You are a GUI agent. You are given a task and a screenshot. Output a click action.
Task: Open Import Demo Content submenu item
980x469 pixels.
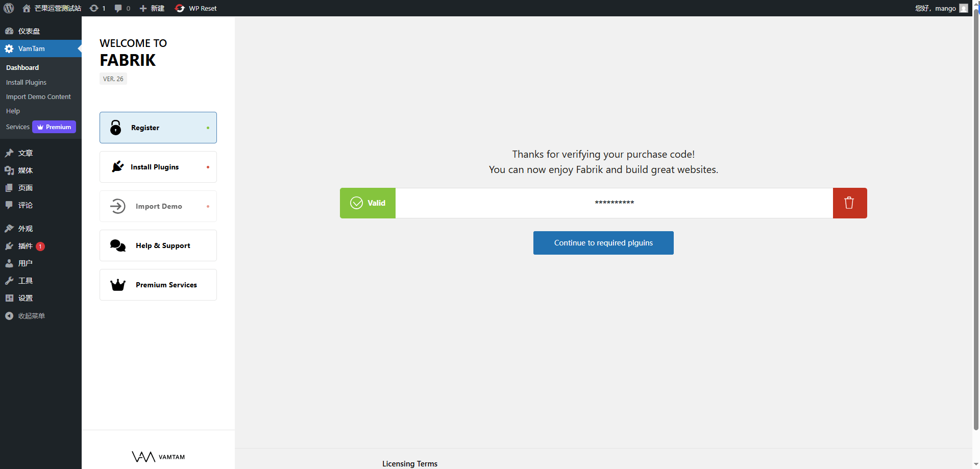38,96
